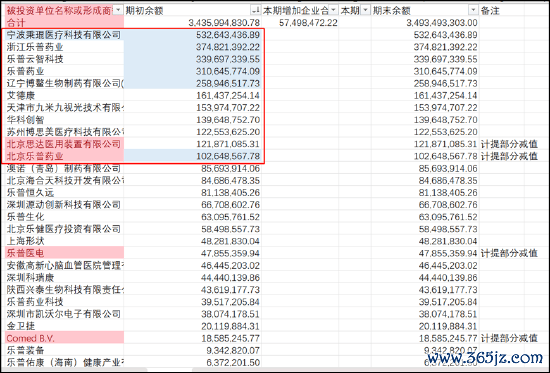Select the 北京海合天科技开发 name cell
Screen dimensions: 550x373
[x=64, y=181]
